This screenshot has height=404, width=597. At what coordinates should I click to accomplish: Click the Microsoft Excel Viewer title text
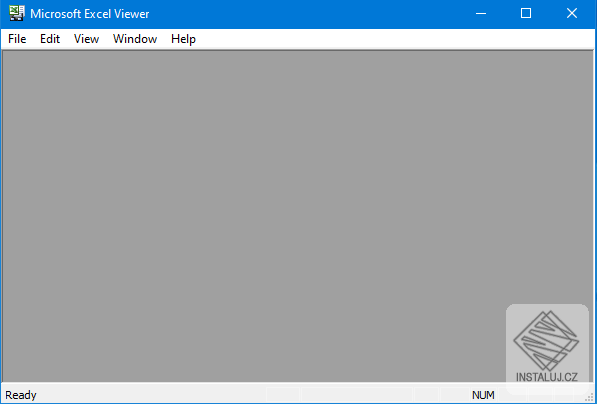point(90,14)
